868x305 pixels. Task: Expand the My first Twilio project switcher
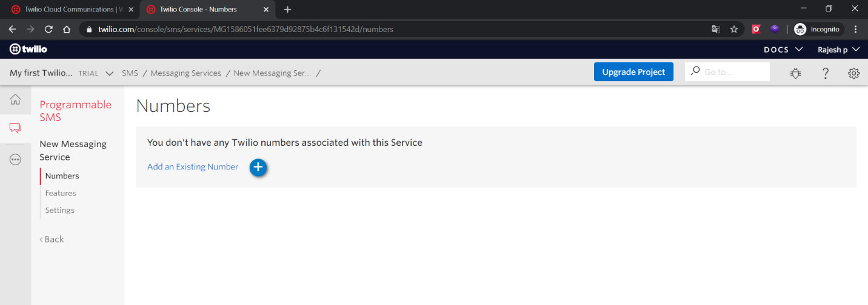(x=110, y=73)
